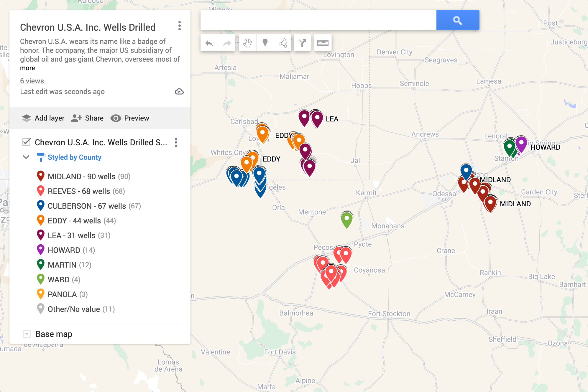
Task: Expand the Base map dropdown arrow
Action: (x=27, y=334)
